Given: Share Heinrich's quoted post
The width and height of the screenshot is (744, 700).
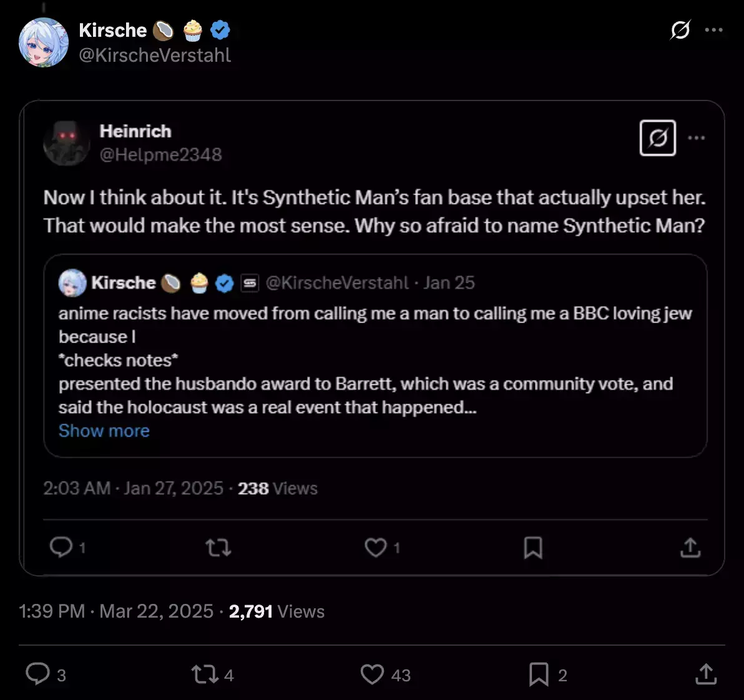Looking at the screenshot, I should [690, 547].
